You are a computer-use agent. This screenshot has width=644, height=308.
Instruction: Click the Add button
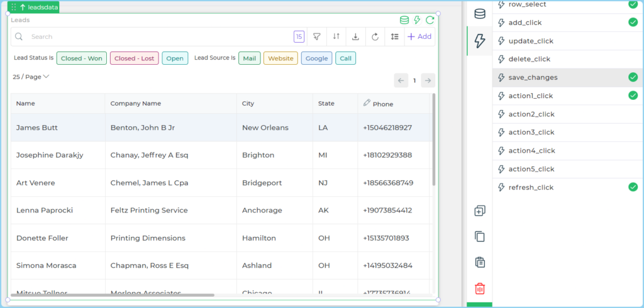pyautogui.click(x=419, y=36)
